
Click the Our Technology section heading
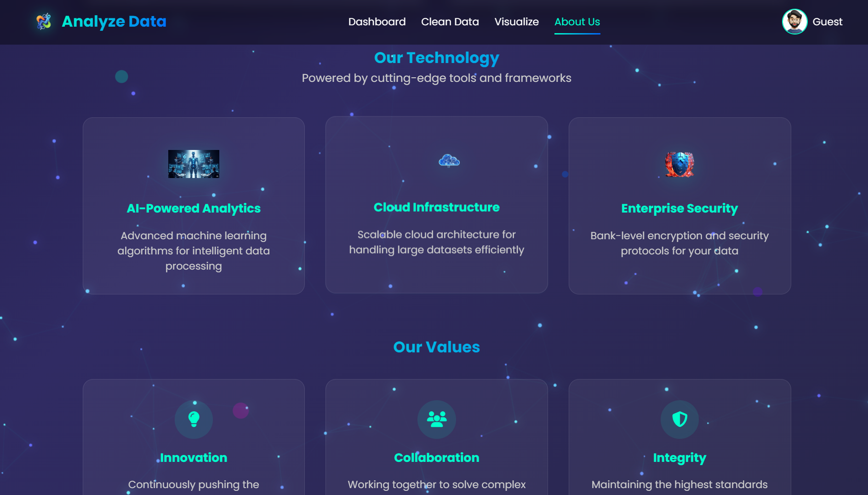click(436, 58)
